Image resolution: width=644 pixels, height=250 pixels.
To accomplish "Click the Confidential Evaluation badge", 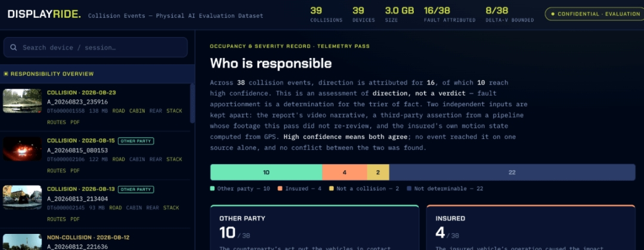I will 596,14.
